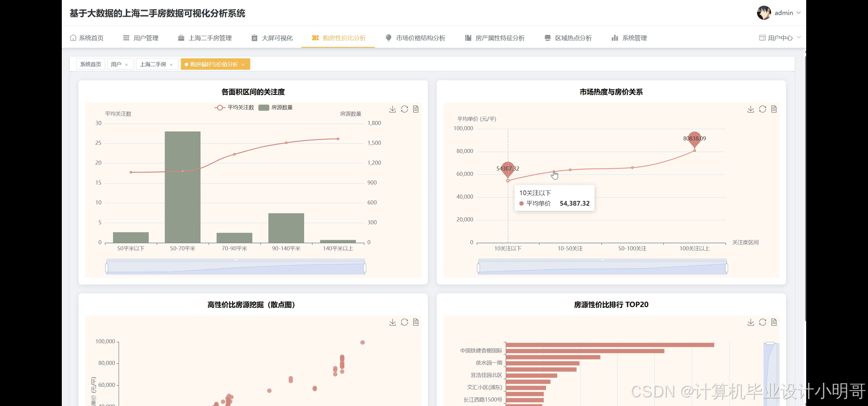Click the left handle of area chart zoom slider
868x406 pixels.
pos(106,268)
